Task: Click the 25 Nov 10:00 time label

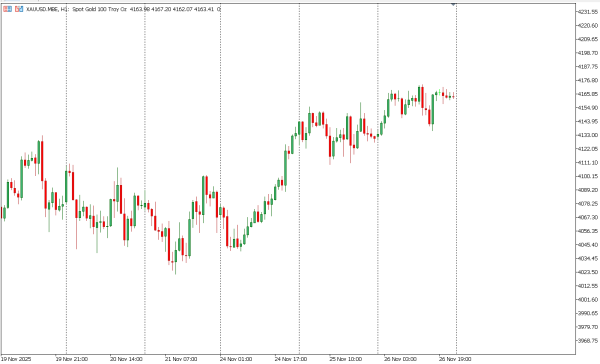Action: click(x=346, y=359)
